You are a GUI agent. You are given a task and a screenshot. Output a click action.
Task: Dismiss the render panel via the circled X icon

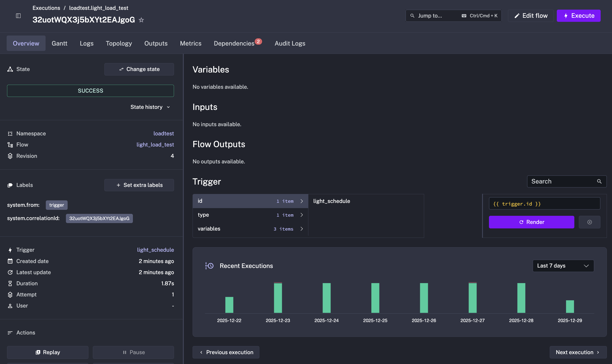[590, 222]
